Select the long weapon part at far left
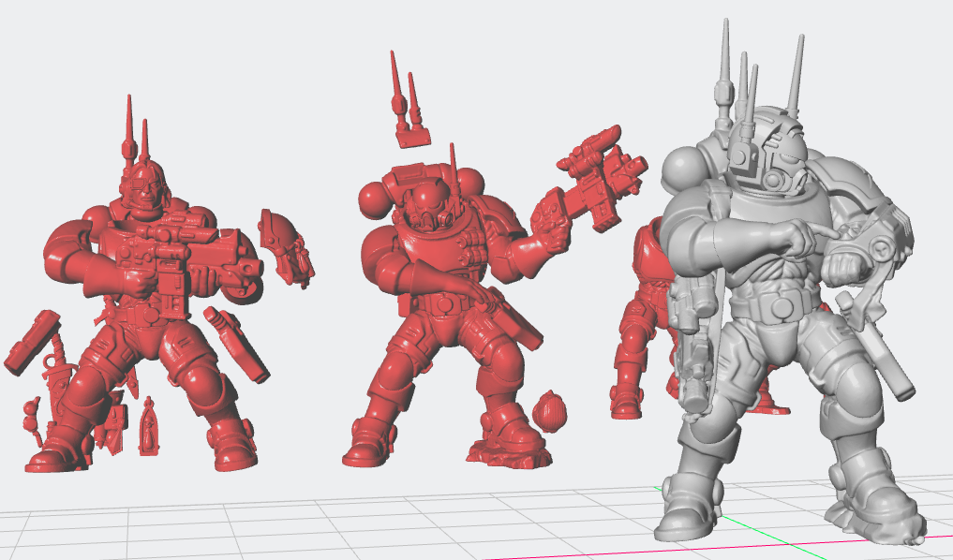The height and width of the screenshot is (560, 953). tap(32, 343)
